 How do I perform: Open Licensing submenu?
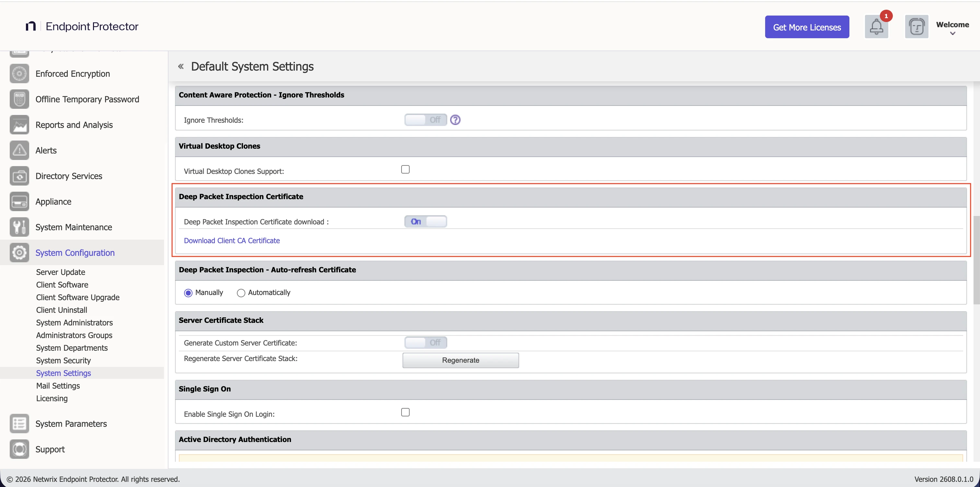52,398
